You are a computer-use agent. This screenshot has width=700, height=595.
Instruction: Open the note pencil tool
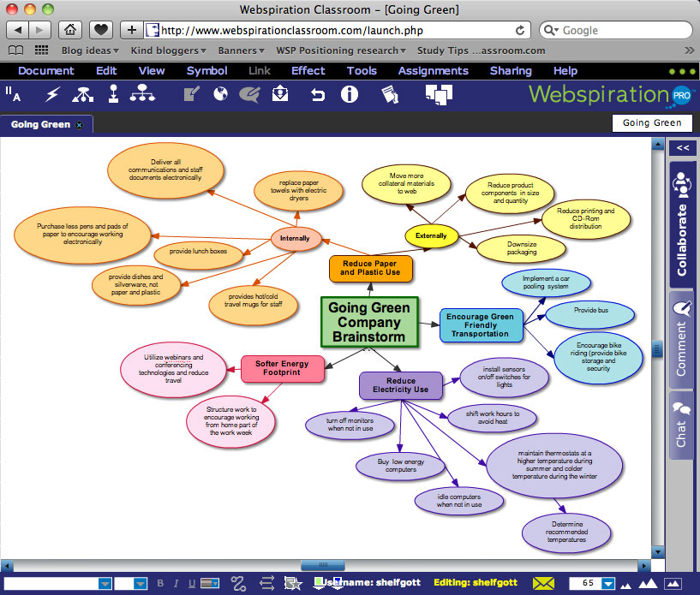191,93
